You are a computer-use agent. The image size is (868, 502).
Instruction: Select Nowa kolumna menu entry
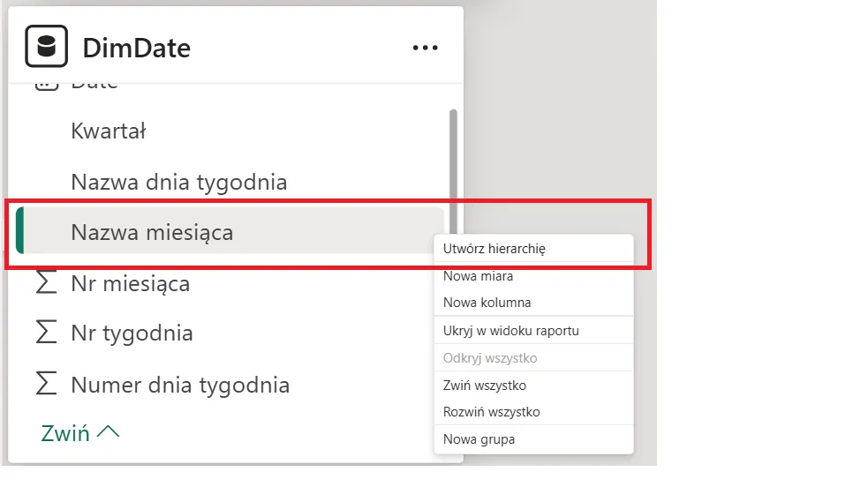487,303
